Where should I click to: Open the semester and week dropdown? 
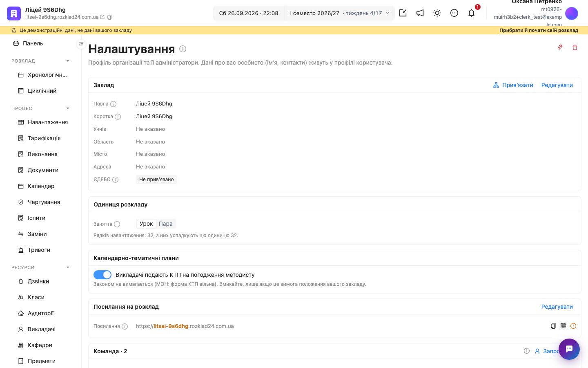coord(339,13)
